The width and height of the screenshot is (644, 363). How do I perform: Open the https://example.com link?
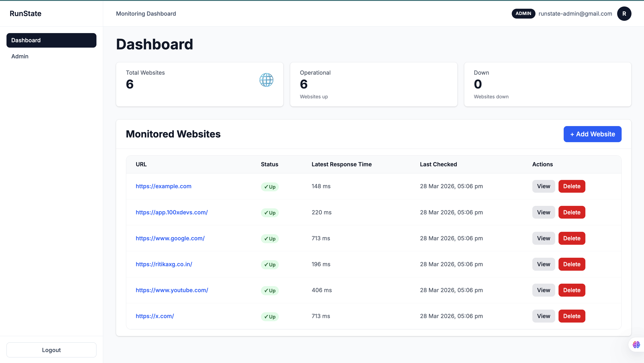pyautogui.click(x=164, y=186)
